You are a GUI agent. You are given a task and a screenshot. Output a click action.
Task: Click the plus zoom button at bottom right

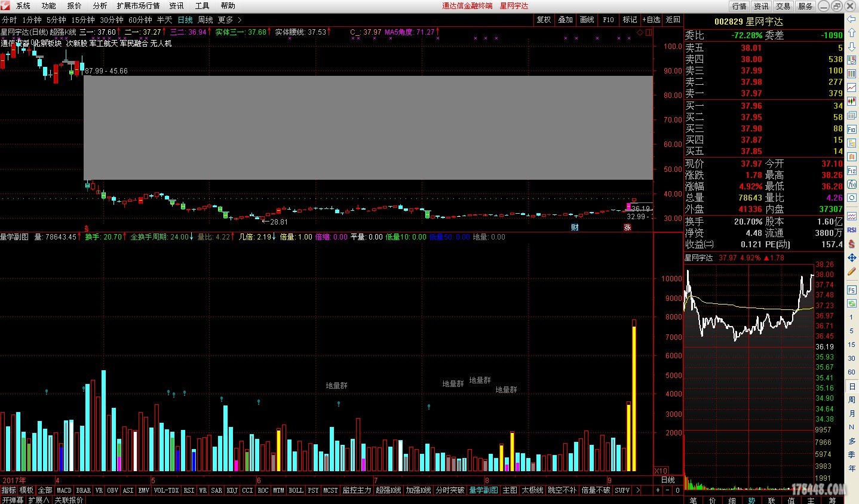658,490
